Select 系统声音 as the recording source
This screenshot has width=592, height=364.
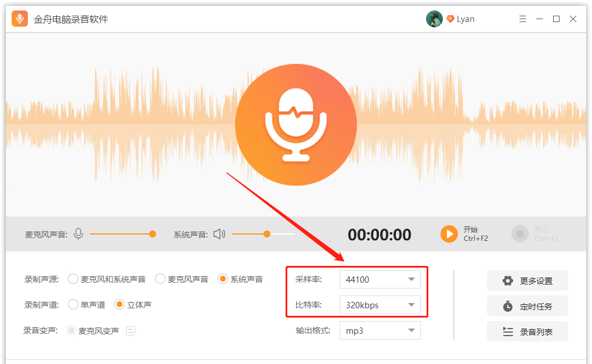223,279
